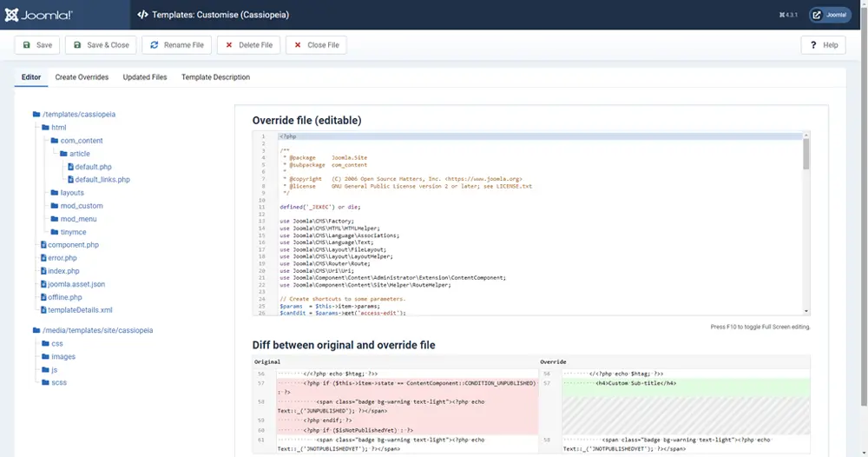Go to the Template Description tab
The image size is (868, 457).
(215, 77)
